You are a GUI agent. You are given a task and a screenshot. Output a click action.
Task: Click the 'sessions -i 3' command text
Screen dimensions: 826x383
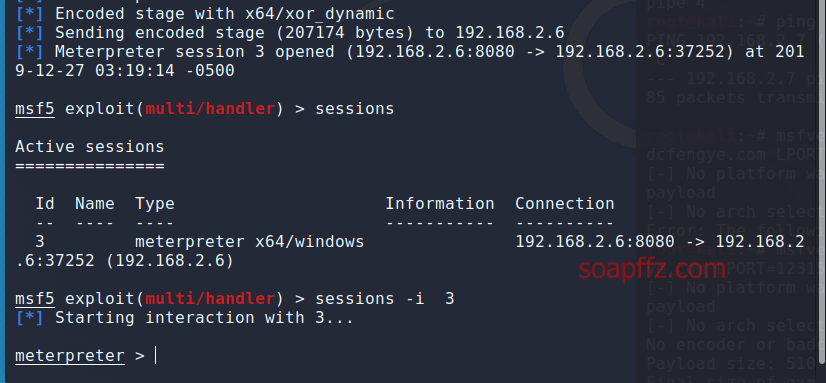(x=385, y=299)
